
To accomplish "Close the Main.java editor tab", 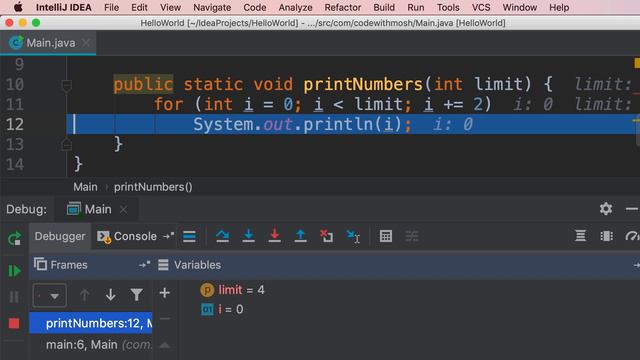I will tap(86, 42).
